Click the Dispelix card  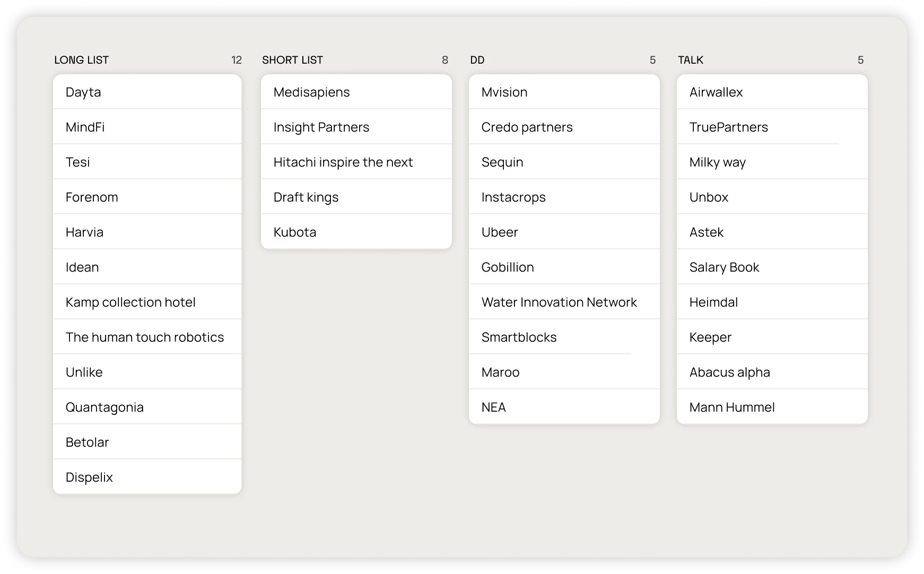click(x=147, y=477)
